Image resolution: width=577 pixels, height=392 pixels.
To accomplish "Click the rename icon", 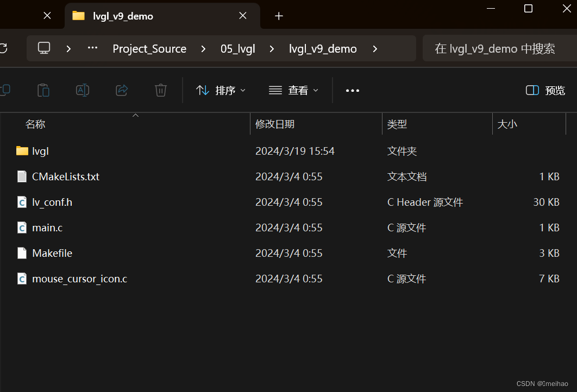I will point(83,90).
